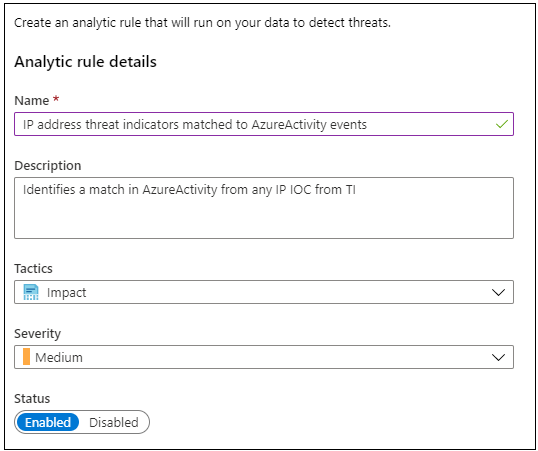
Task: Click inside the Description text area
Action: [x=264, y=208]
